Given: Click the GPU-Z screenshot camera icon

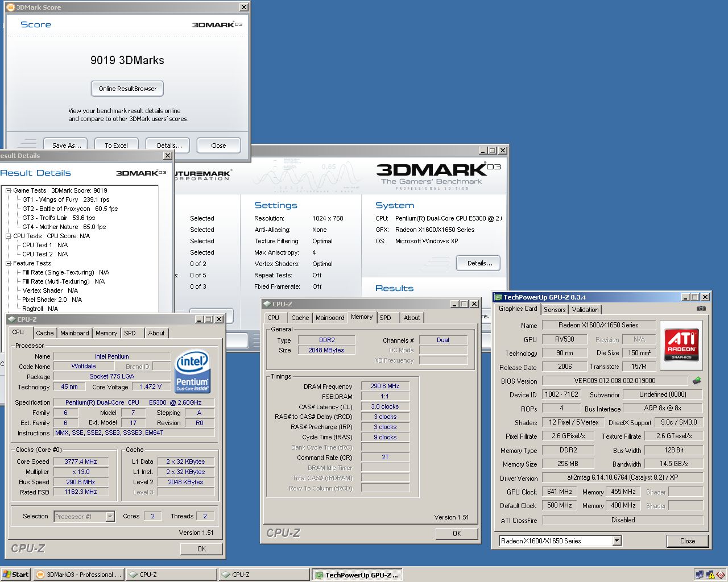Looking at the screenshot, I should point(701,309).
